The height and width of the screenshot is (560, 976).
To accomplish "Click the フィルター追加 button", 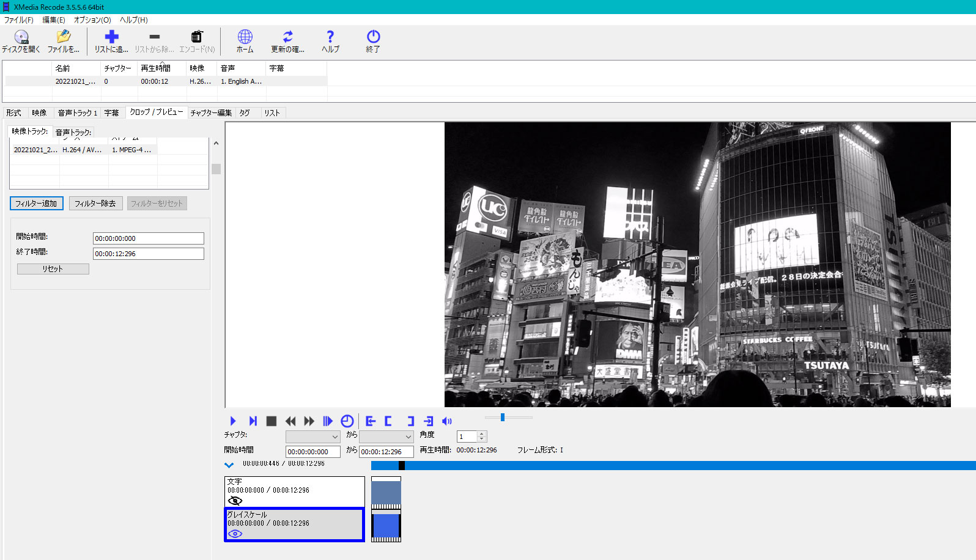I will 36,204.
